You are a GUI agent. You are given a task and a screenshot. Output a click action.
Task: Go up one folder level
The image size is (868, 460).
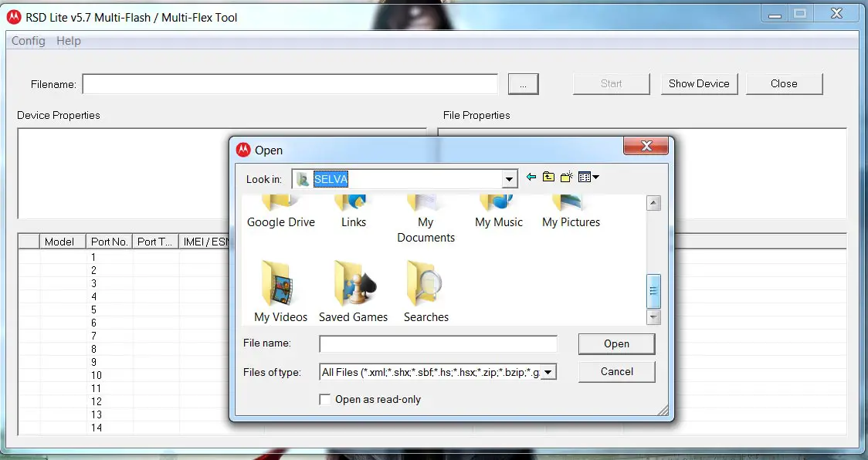pos(548,178)
